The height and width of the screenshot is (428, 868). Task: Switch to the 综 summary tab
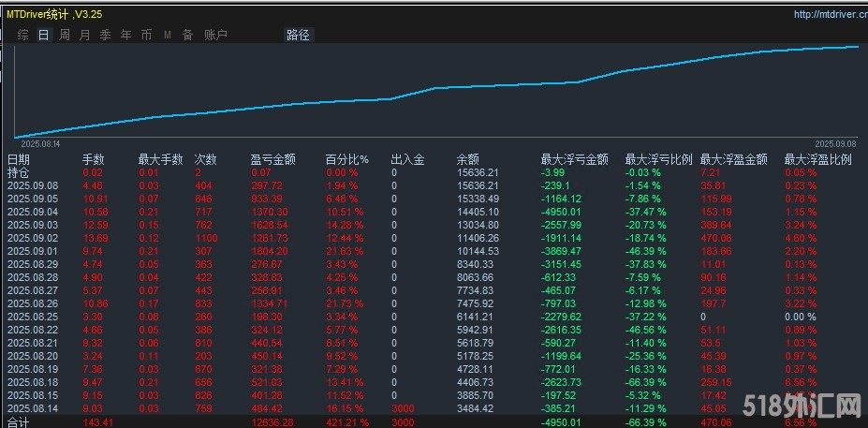click(x=22, y=35)
